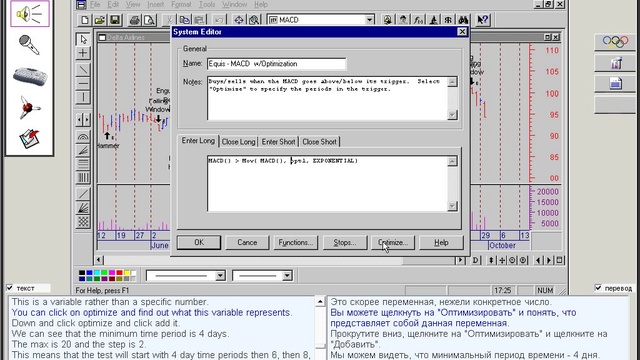Image resolution: width=640 pixels, height=360 pixels.
Task: Toggle the 'перевод' checkbox
Action: click(598, 288)
